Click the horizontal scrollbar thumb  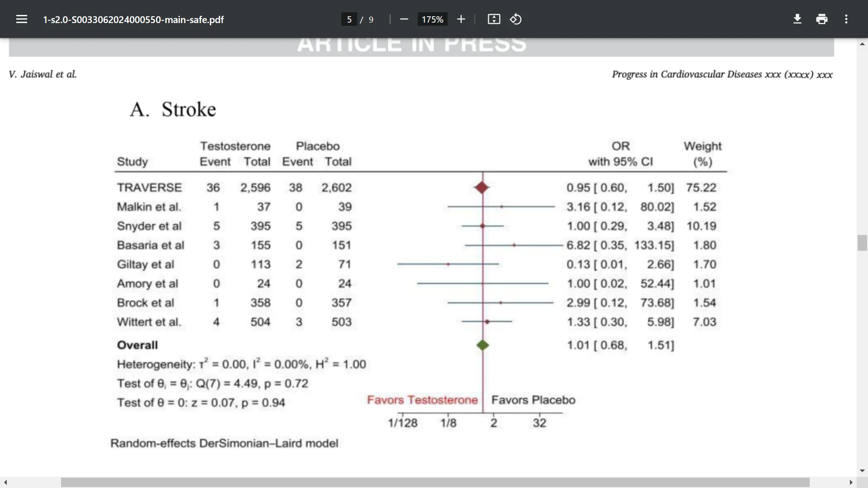click(x=435, y=483)
